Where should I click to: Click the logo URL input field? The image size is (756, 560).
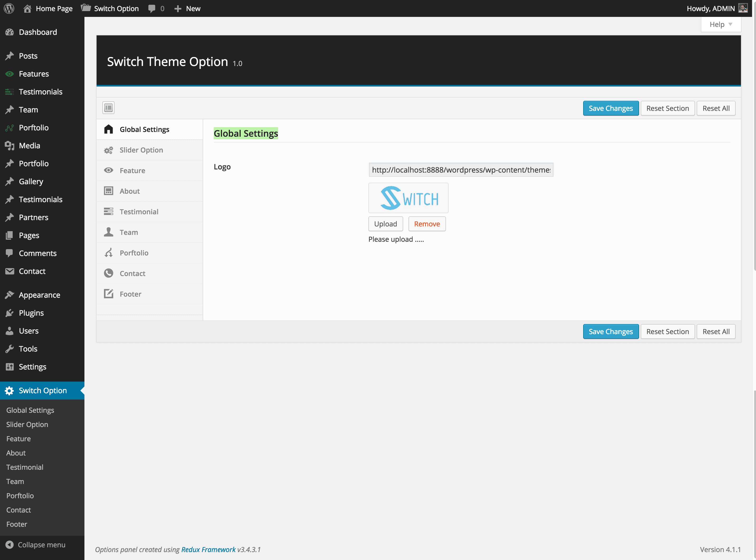pos(460,170)
